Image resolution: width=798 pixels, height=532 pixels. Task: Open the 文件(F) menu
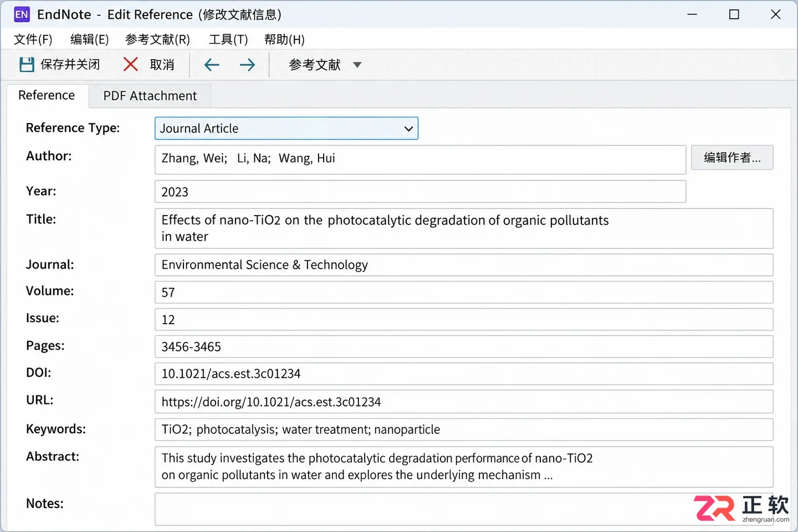[x=33, y=39]
